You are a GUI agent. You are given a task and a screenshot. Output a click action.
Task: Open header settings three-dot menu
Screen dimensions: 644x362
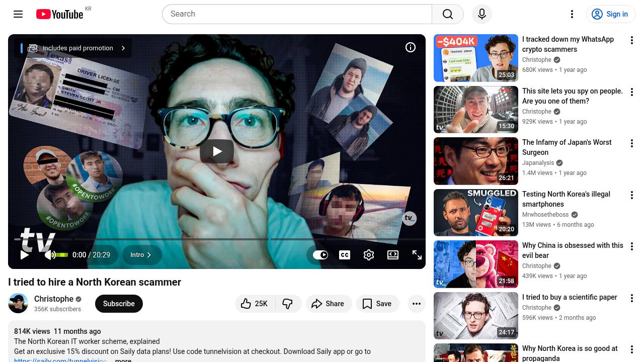572,14
